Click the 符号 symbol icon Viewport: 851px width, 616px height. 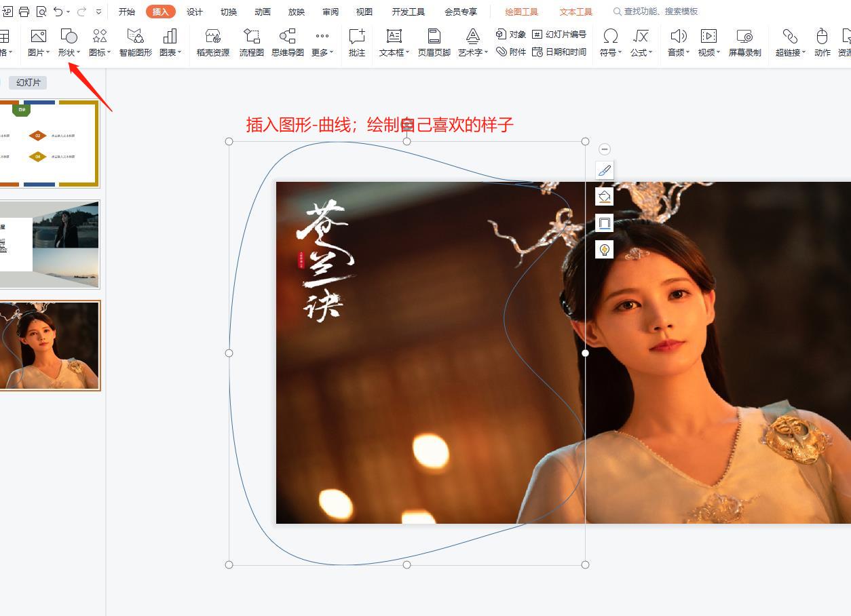(x=610, y=37)
